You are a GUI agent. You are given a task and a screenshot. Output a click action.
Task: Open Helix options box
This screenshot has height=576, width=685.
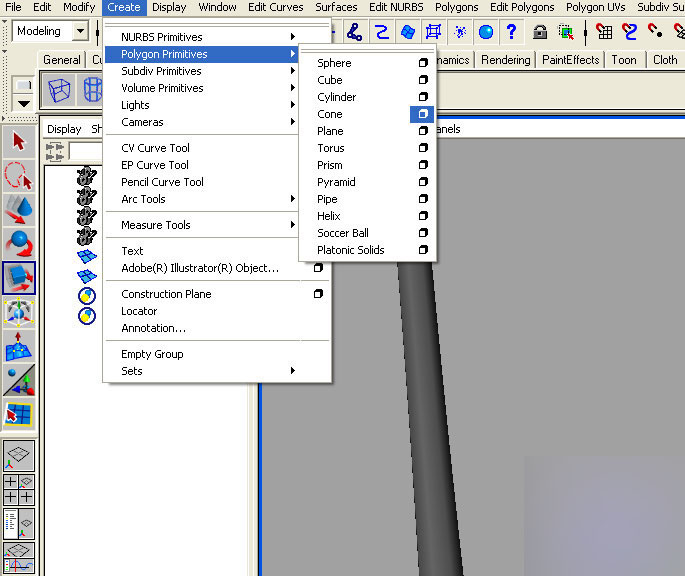(x=423, y=216)
